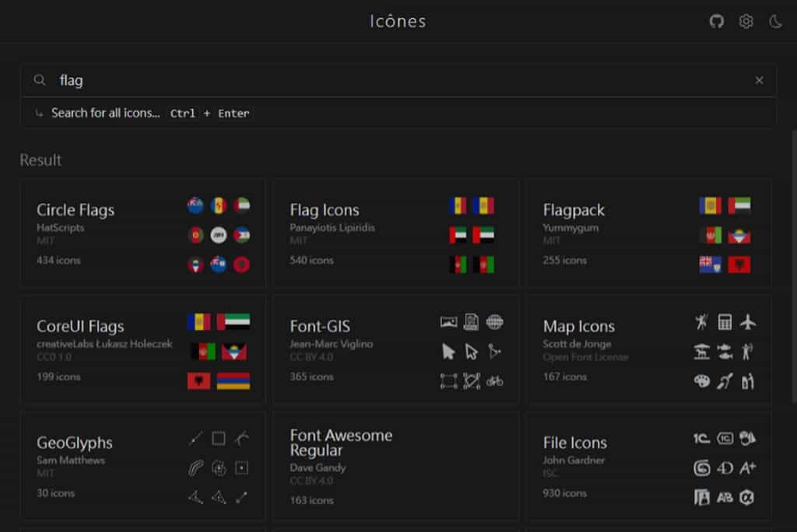This screenshot has height=532, width=797.
Task: Click the 'Icônes' title
Action: (x=398, y=21)
